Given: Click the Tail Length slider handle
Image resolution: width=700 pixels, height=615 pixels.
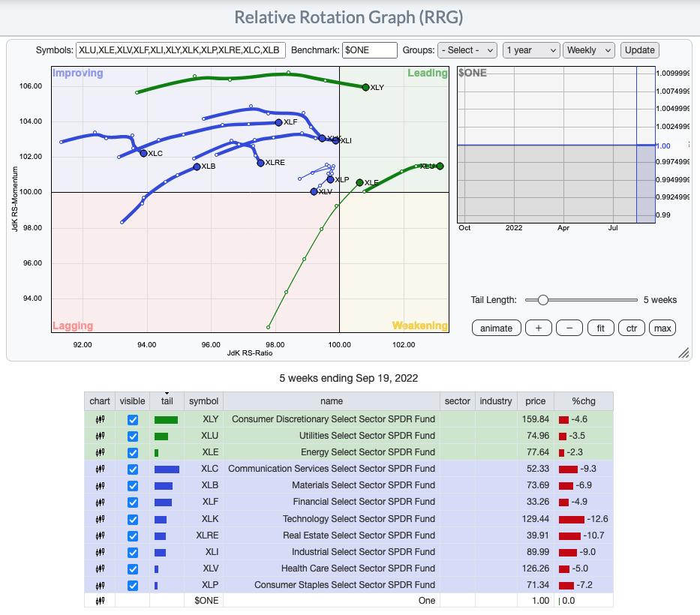Looking at the screenshot, I should coord(543,300).
